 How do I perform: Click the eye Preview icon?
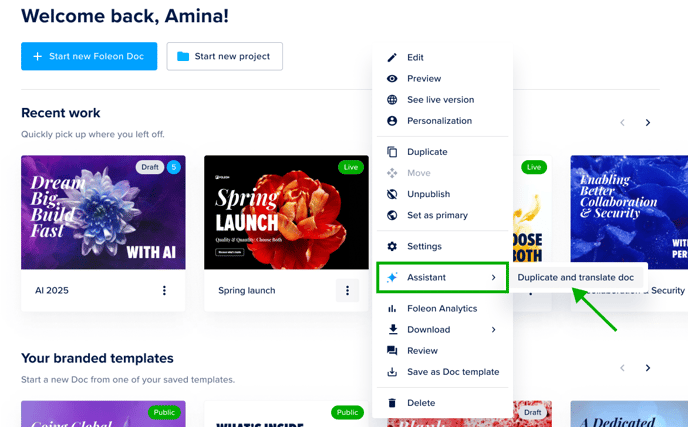point(392,79)
